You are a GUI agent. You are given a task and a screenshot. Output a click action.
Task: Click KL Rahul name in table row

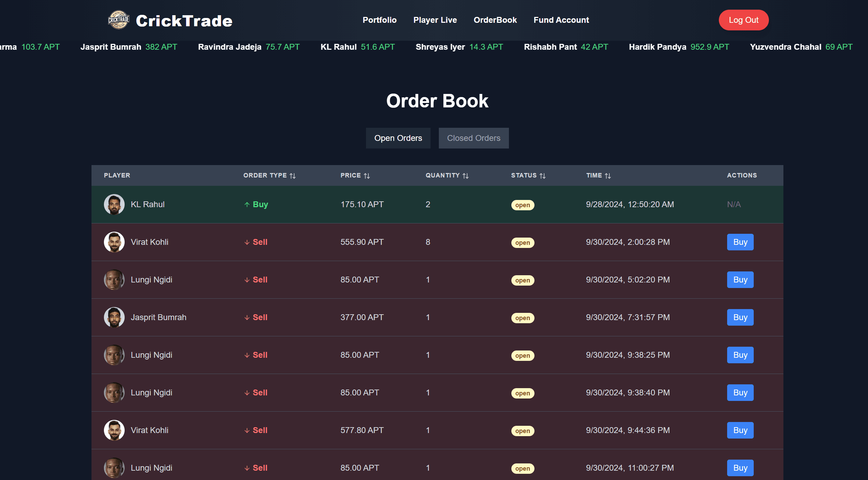(x=147, y=204)
